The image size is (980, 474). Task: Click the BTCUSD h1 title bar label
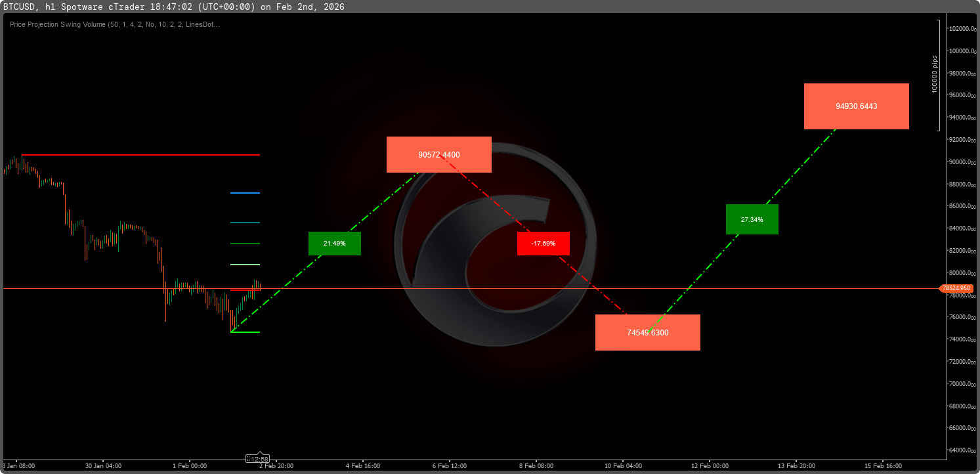[31, 7]
